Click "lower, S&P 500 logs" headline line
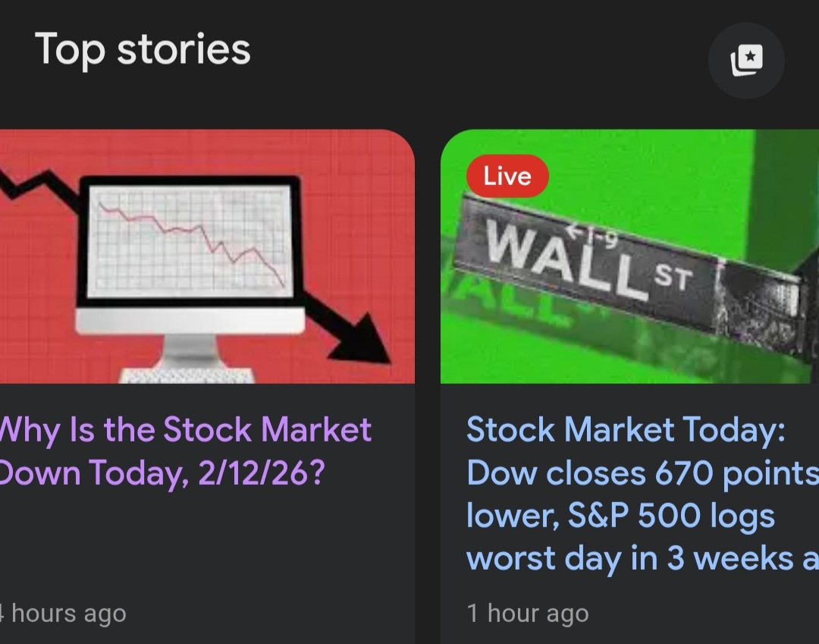Viewport: 819px width, 644px height. pyautogui.click(x=620, y=516)
